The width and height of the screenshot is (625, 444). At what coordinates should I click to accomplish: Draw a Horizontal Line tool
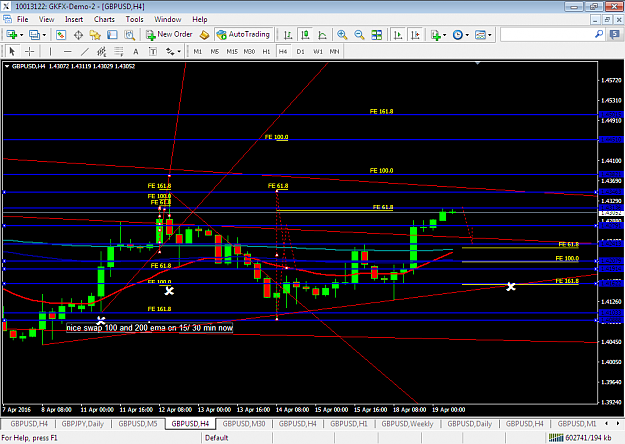67,51
